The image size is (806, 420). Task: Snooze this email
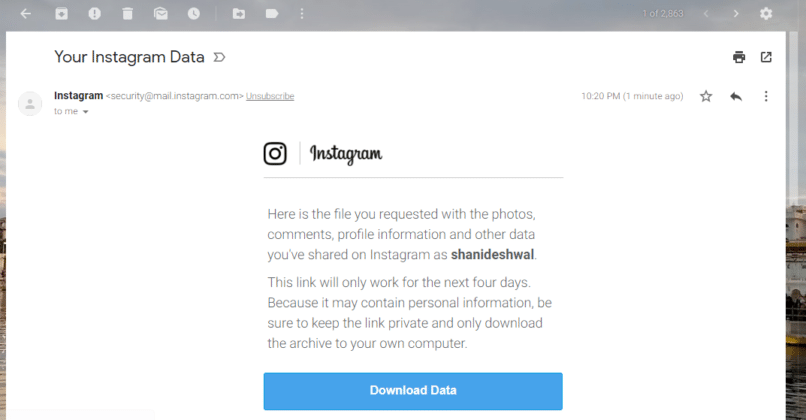(x=193, y=14)
